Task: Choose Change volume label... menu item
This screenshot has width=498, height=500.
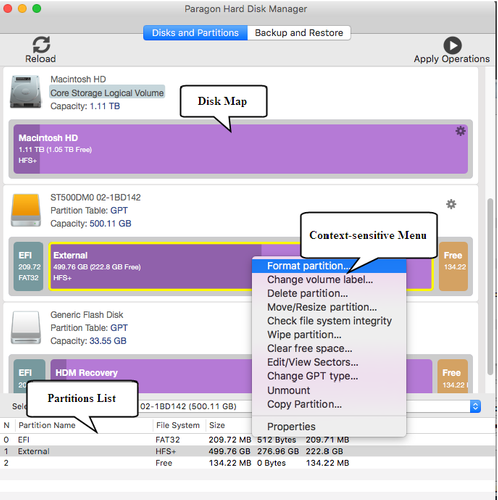Action: click(329, 280)
